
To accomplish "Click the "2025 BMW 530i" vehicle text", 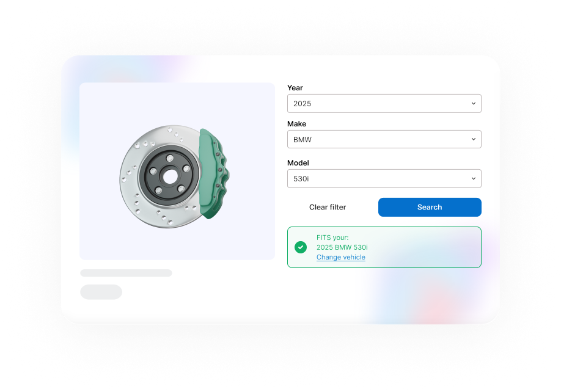I will (x=342, y=247).
